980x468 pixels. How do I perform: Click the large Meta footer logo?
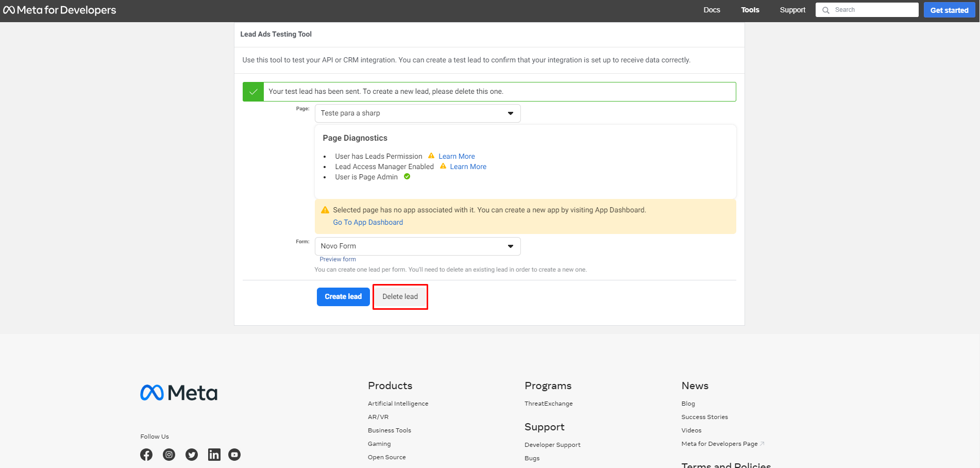(179, 393)
